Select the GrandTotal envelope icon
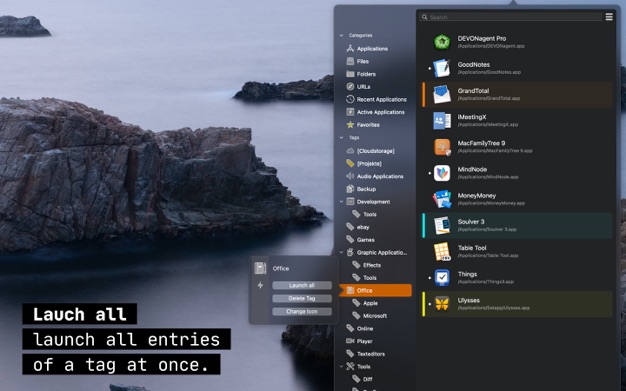The width and height of the screenshot is (626, 391). click(x=442, y=95)
